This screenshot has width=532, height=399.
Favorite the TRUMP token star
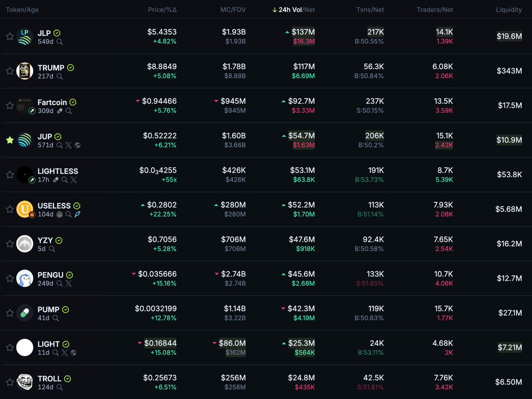pyautogui.click(x=10, y=71)
